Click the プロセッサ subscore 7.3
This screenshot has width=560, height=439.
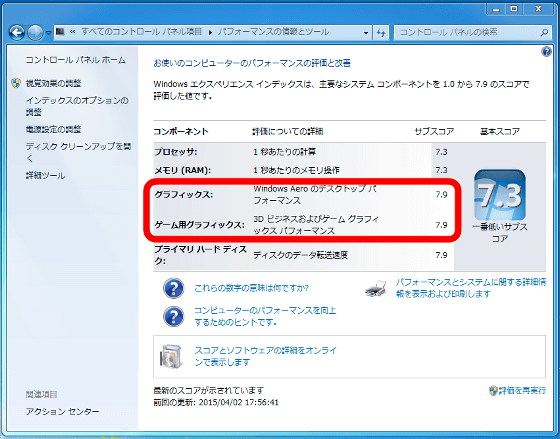click(441, 152)
